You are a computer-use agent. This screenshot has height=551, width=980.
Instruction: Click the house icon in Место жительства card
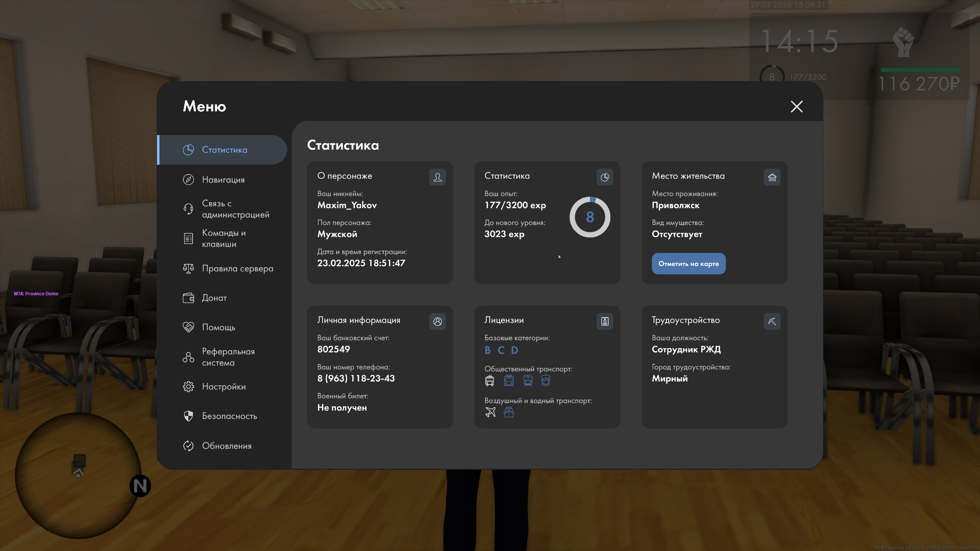tap(772, 177)
